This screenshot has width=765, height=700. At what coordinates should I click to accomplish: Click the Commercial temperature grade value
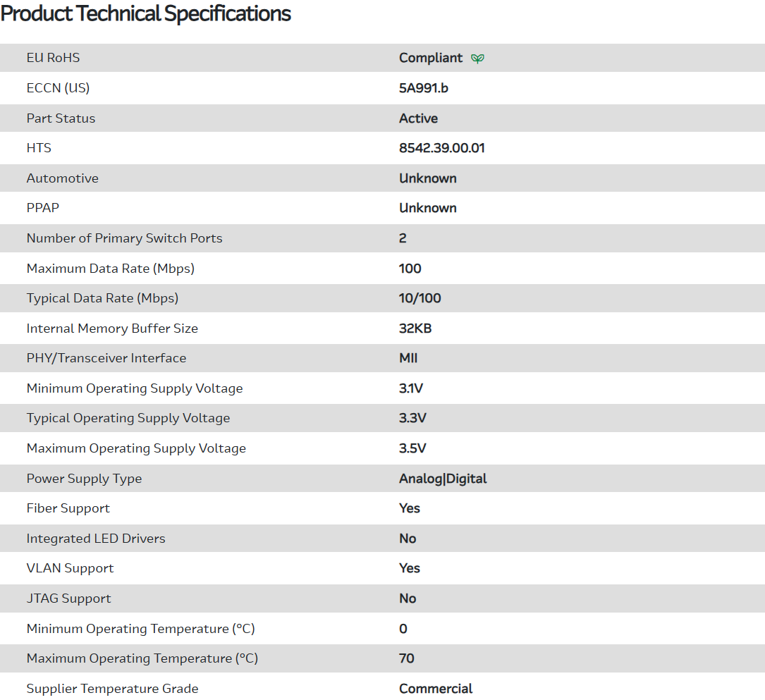coord(436,689)
